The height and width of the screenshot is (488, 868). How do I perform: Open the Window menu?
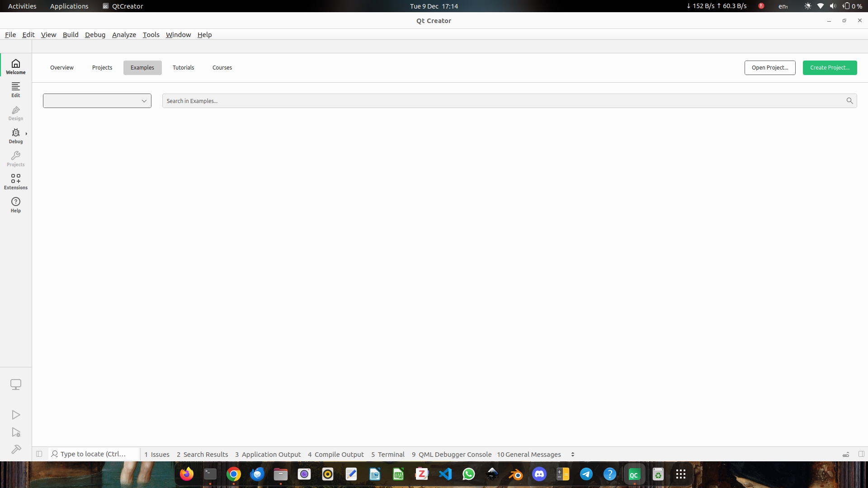tap(178, 35)
